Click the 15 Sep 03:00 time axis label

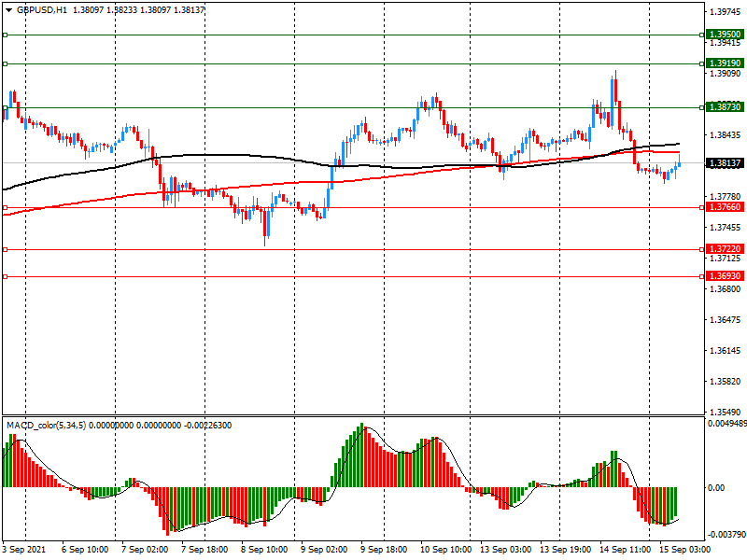point(684,550)
